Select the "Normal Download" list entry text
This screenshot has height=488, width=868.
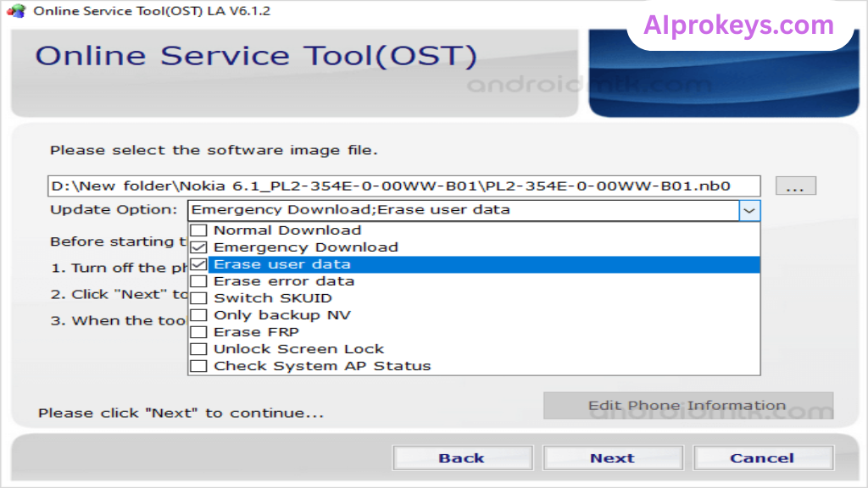287,230
